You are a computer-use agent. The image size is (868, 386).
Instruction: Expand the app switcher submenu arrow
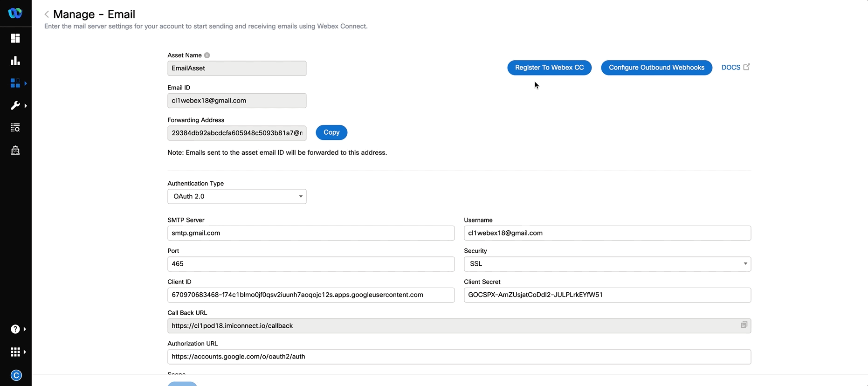[x=25, y=352]
